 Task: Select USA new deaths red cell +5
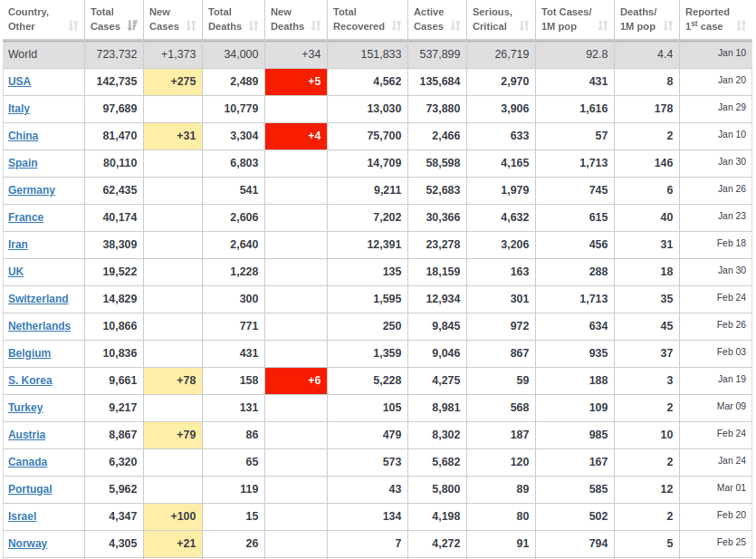(296, 82)
